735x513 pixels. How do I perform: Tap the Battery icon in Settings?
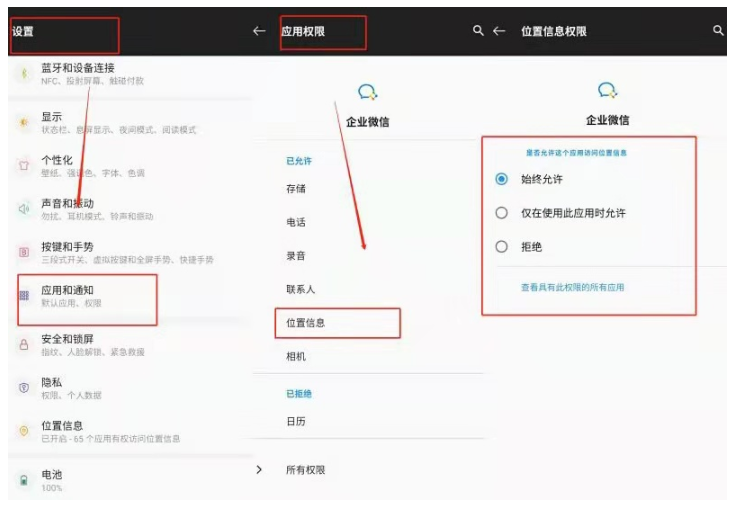[x=24, y=480]
